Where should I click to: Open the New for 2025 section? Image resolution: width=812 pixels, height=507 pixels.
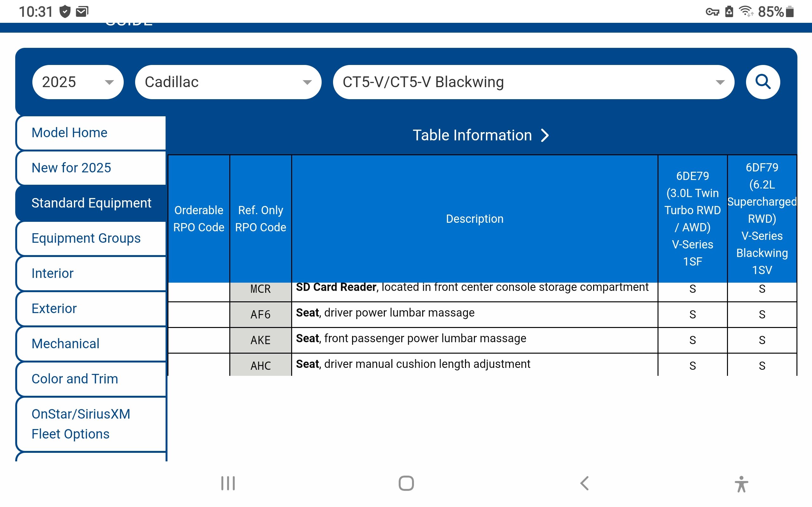point(91,168)
